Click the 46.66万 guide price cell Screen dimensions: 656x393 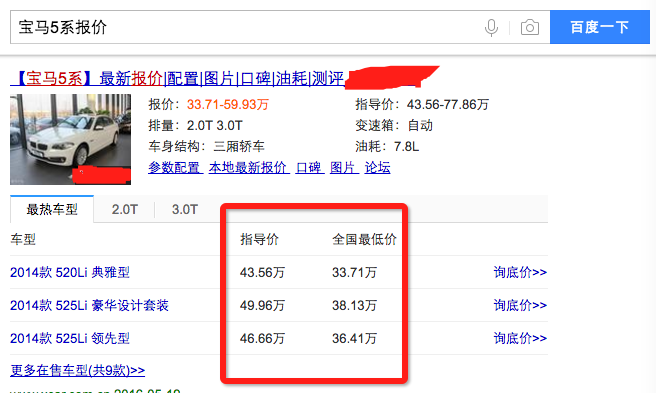262,338
